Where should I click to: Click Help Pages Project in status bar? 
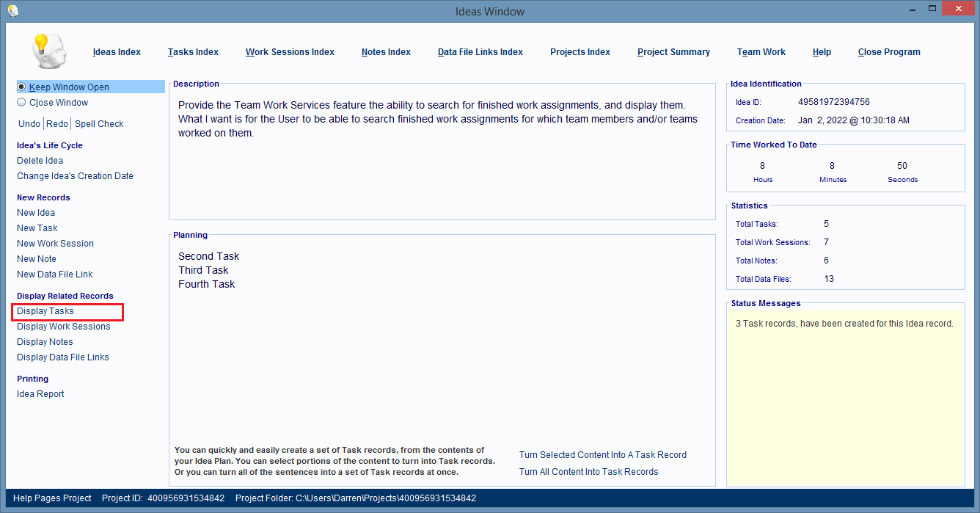click(x=52, y=498)
